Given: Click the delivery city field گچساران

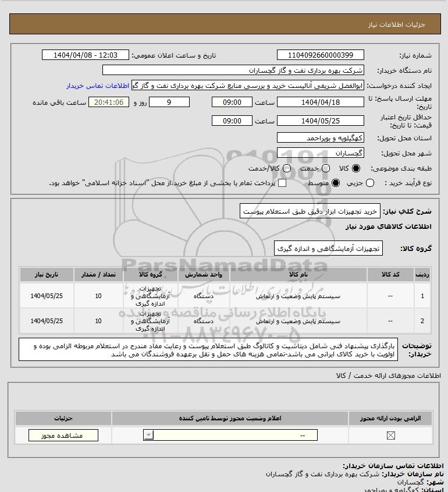Looking at the screenshot, I should [x=321, y=153].
